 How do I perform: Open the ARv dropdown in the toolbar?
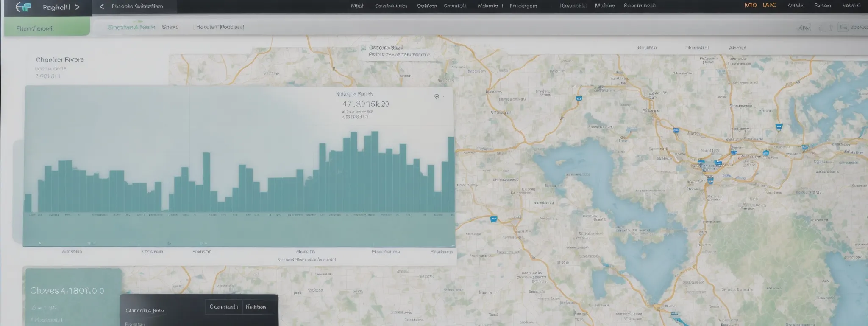(x=804, y=28)
